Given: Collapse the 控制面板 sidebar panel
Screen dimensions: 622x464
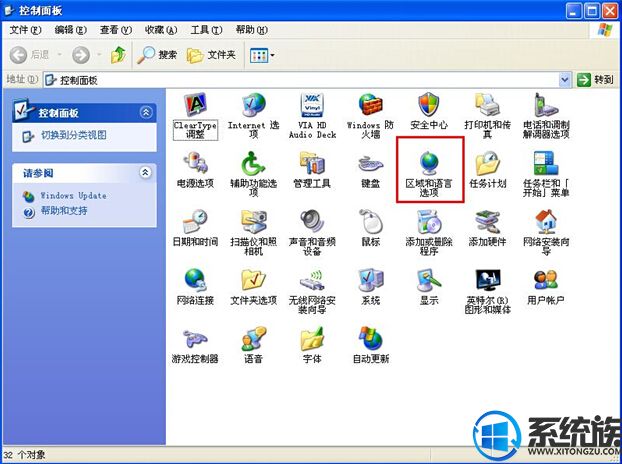Looking at the screenshot, I should tap(146, 112).
